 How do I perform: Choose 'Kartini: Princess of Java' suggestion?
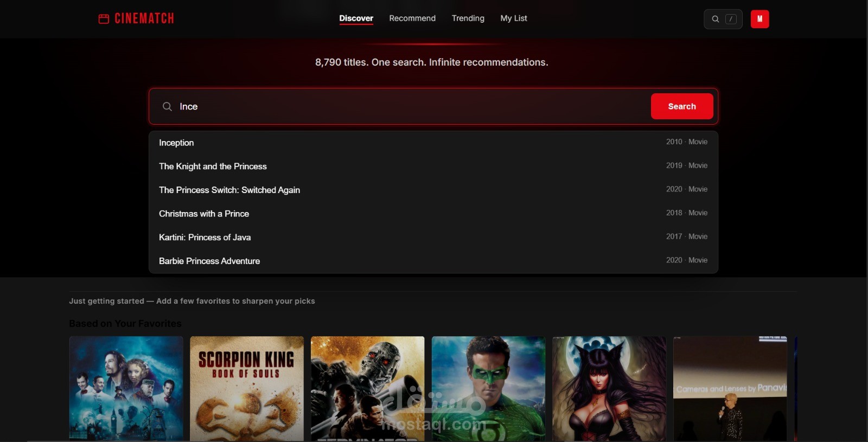(433, 237)
